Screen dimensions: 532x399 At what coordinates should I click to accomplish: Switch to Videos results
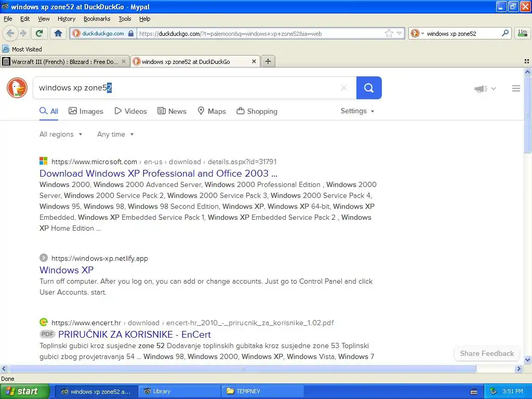click(130, 111)
